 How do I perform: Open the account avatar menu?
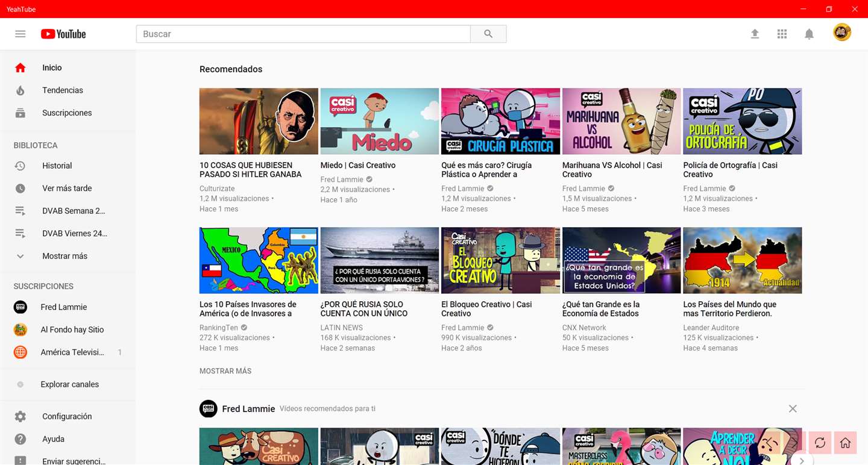tap(842, 32)
